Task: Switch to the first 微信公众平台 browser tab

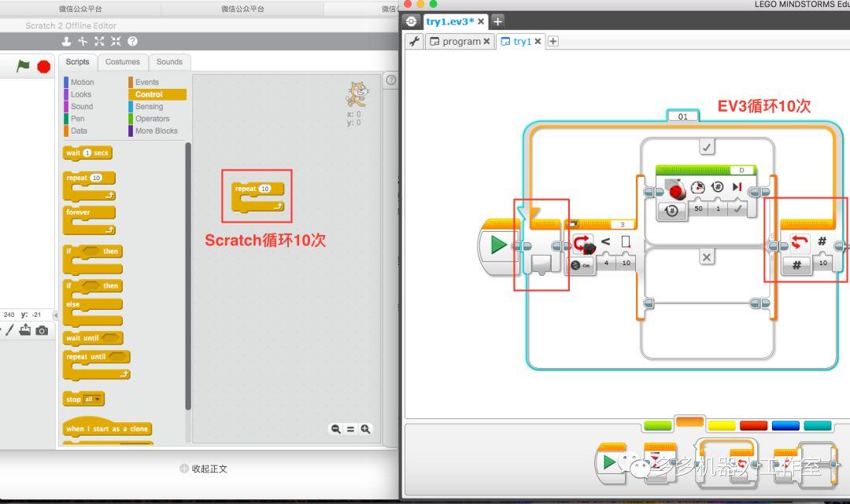Action: point(80,9)
